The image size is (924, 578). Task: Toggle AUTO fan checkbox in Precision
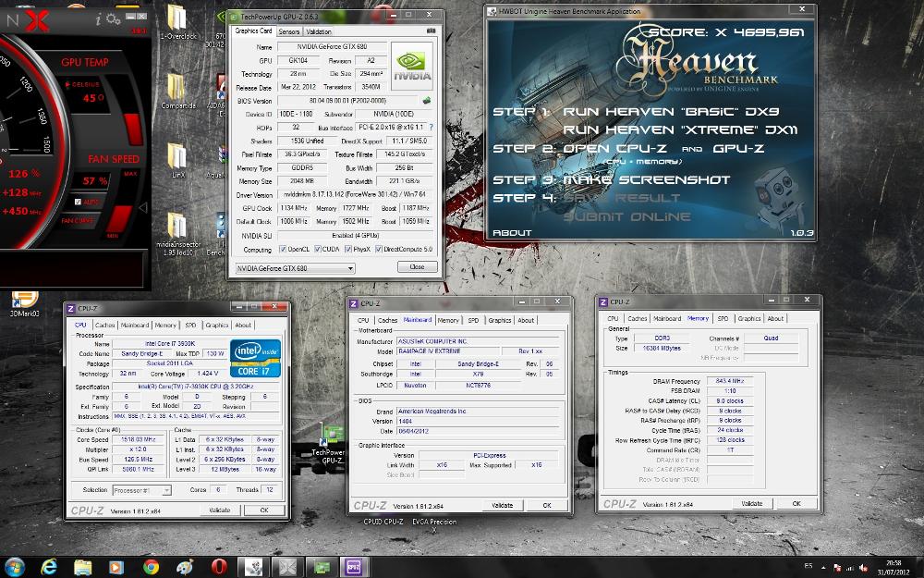[78, 202]
